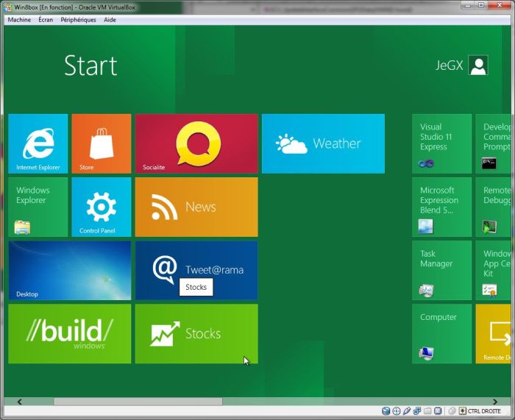
Task: Click the left scroll arrow of Start screen
Action: point(19,402)
